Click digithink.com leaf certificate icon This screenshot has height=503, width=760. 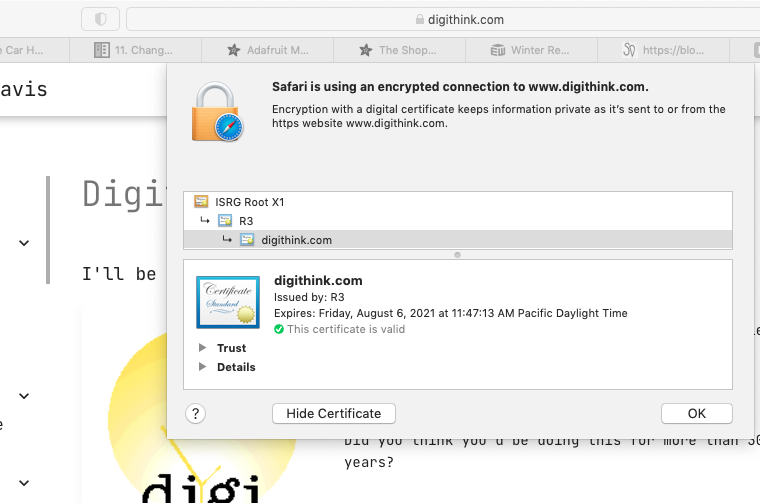(x=247, y=239)
